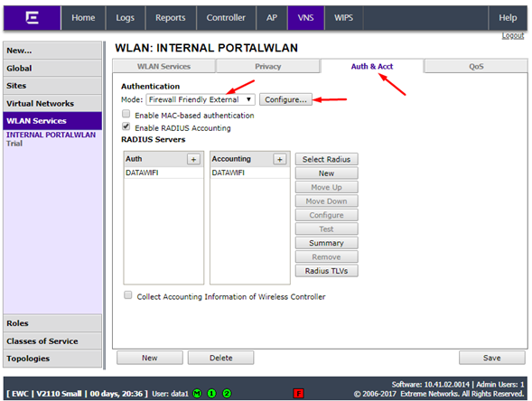Open the VNS menu
Screen dimensions: 532x401
pos(305,18)
